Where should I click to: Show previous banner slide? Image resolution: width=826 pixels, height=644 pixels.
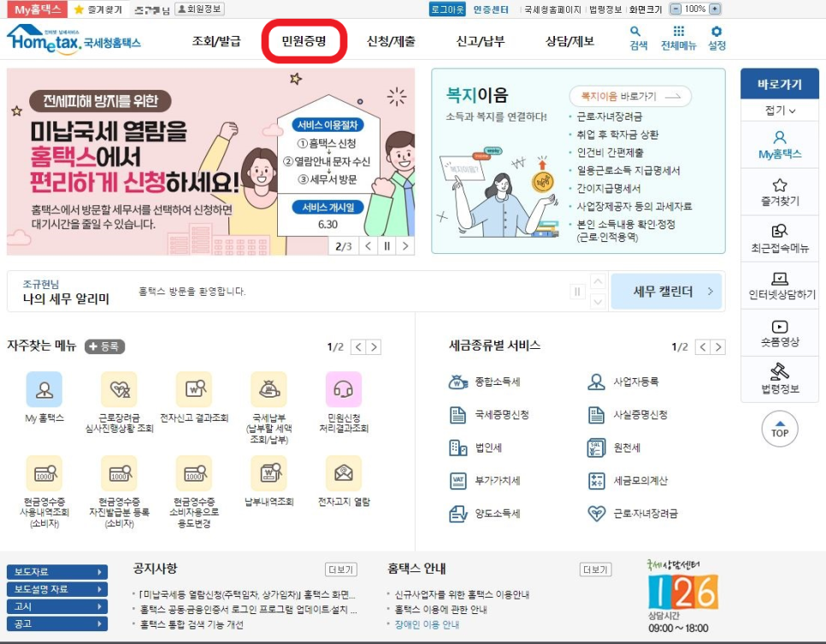point(369,245)
